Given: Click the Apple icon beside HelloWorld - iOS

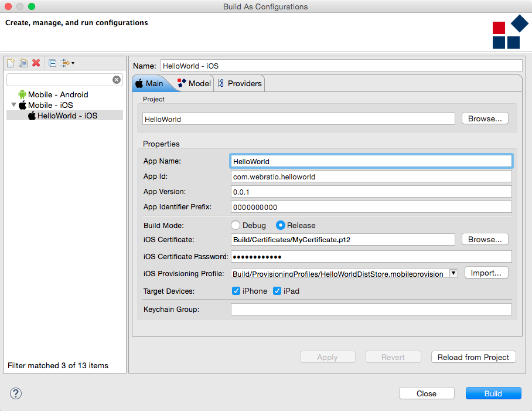Looking at the screenshot, I should 32,116.
